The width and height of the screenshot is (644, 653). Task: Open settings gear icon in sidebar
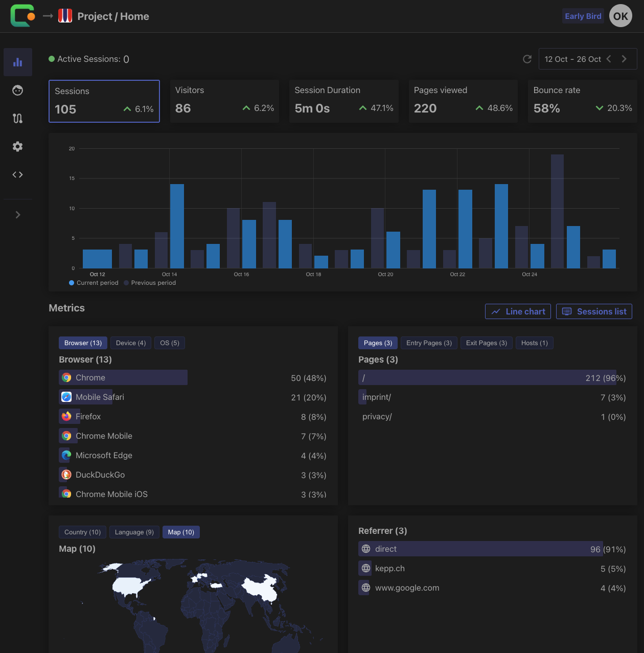18,147
